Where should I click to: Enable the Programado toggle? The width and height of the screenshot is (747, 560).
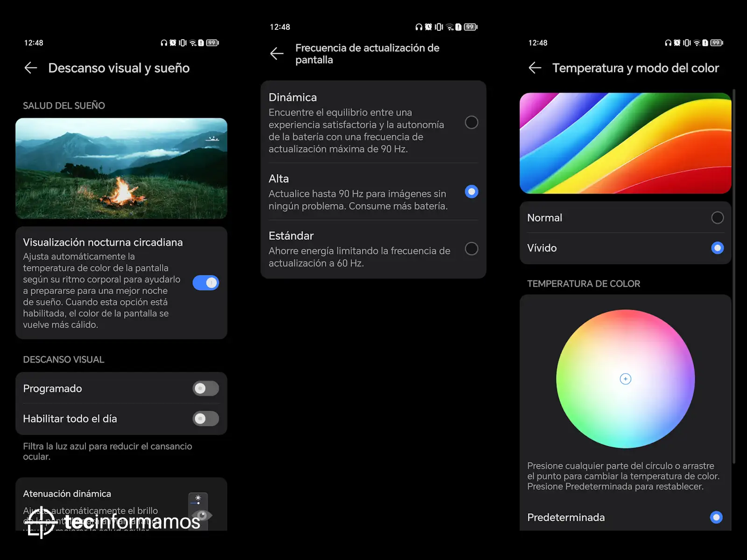tap(205, 388)
